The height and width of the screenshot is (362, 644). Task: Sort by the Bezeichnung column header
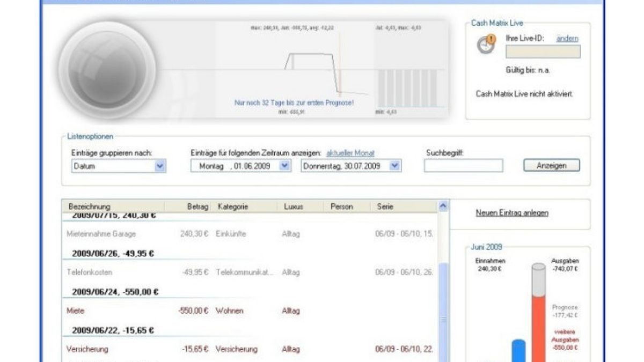pyautogui.click(x=90, y=206)
